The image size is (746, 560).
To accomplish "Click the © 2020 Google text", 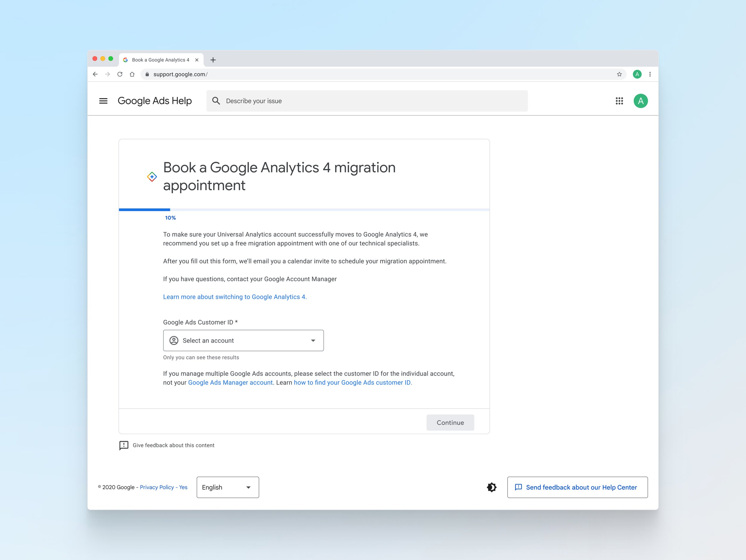I will pos(116,487).
